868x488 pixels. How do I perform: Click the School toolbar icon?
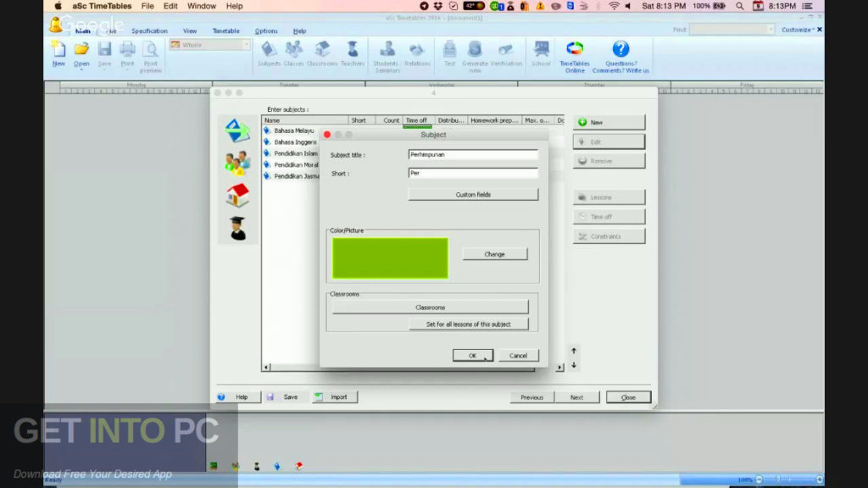pos(541,53)
